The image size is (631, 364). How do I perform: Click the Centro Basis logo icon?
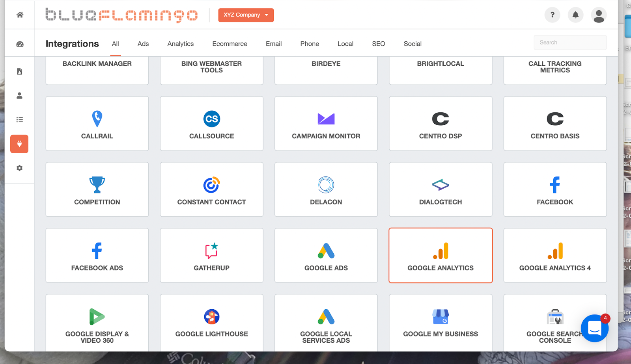pyautogui.click(x=555, y=119)
